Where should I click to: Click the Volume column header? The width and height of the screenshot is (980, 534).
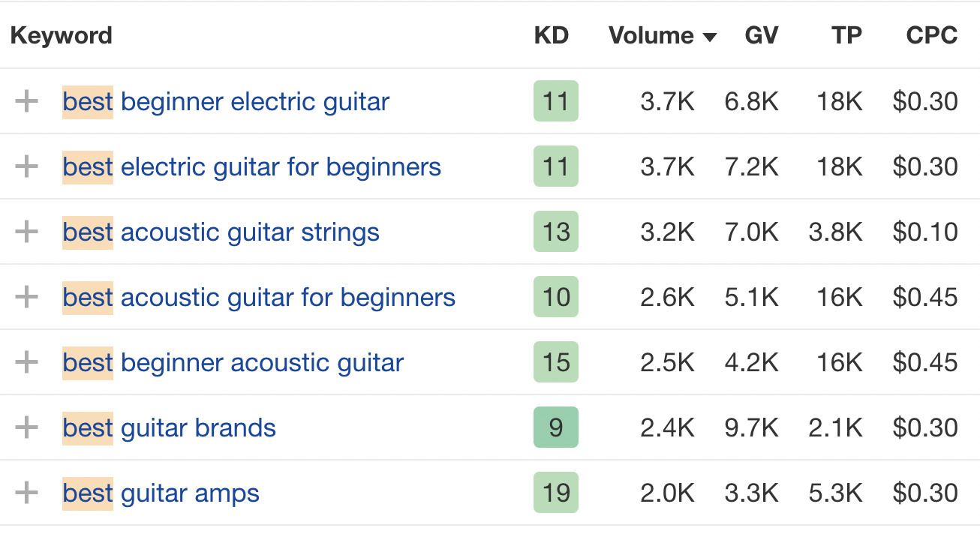coord(651,35)
